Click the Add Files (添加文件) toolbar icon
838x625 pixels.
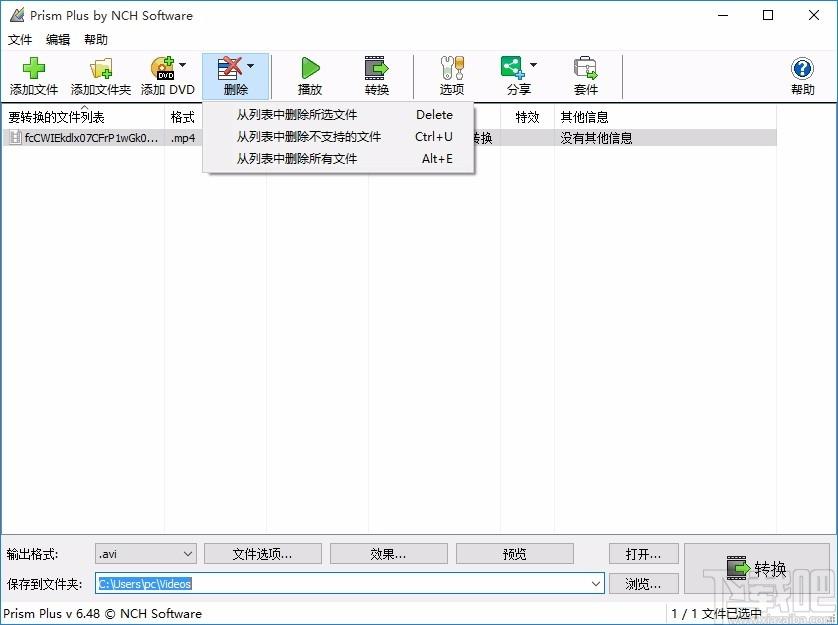tap(34, 70)
